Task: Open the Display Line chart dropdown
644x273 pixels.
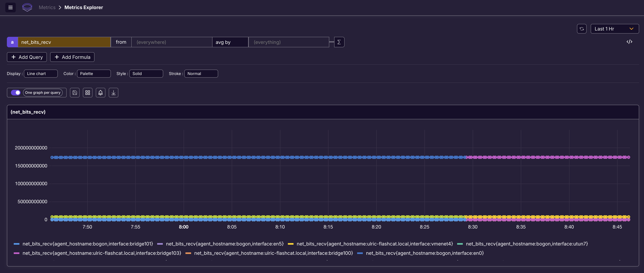Action: tap(41, 73)
